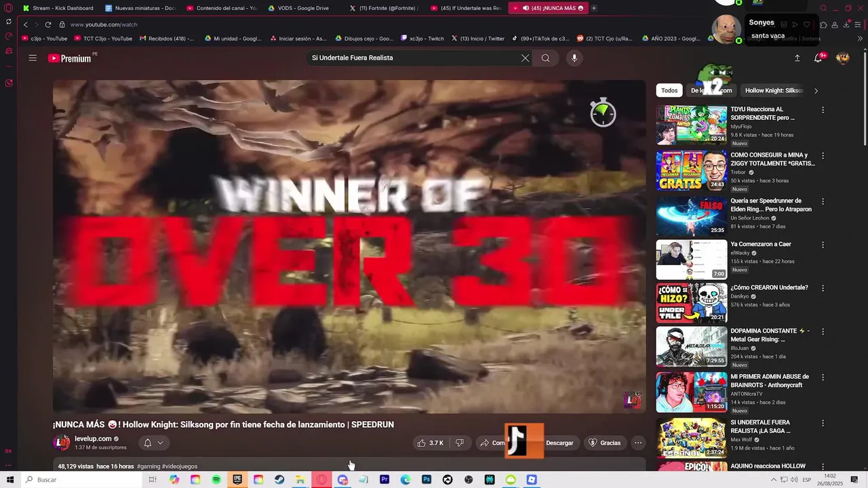Open options for DOPAMINA CONSTANTE video

pos(823,331)
